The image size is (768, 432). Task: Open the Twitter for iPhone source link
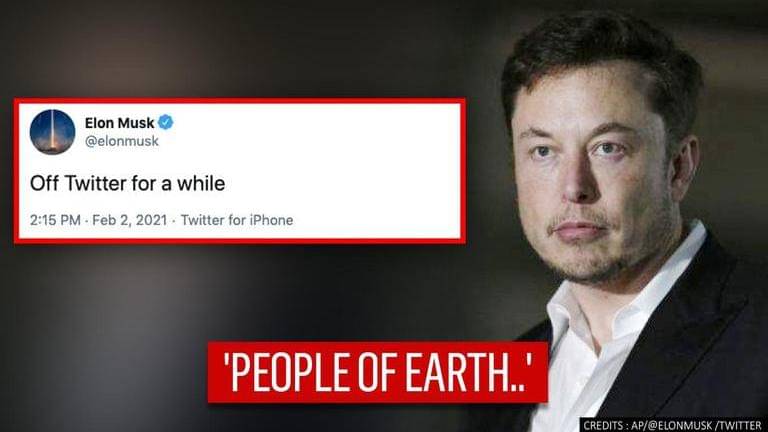[x=237, y=220]
